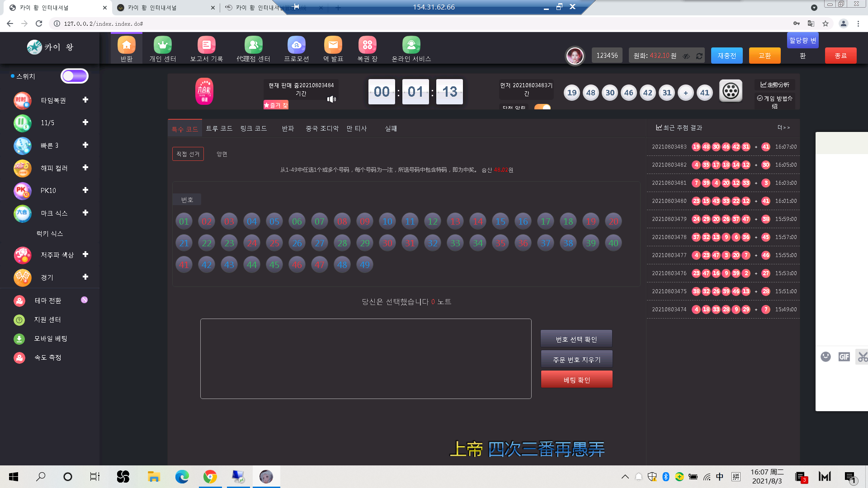This screenshot has width=868, height=488.
Task: Click 번호 선택 확인 button
Action: click(576, 339)
